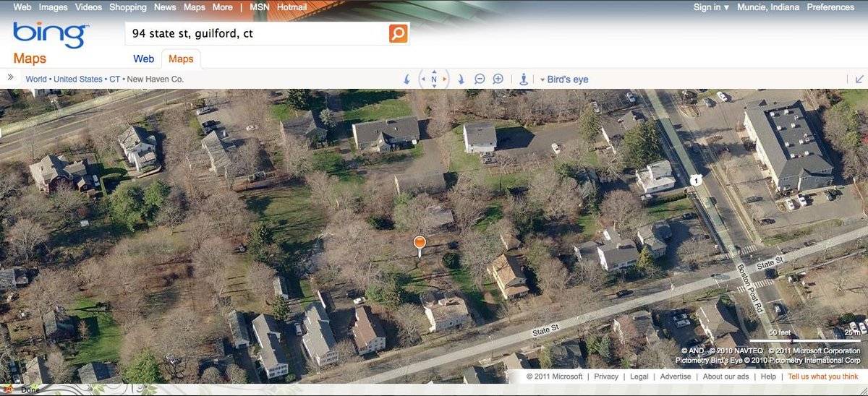Click the United States breadcrumb link
Image resolution: width=868 pixels, height=396 pixels.
click(x=78, y=79)
